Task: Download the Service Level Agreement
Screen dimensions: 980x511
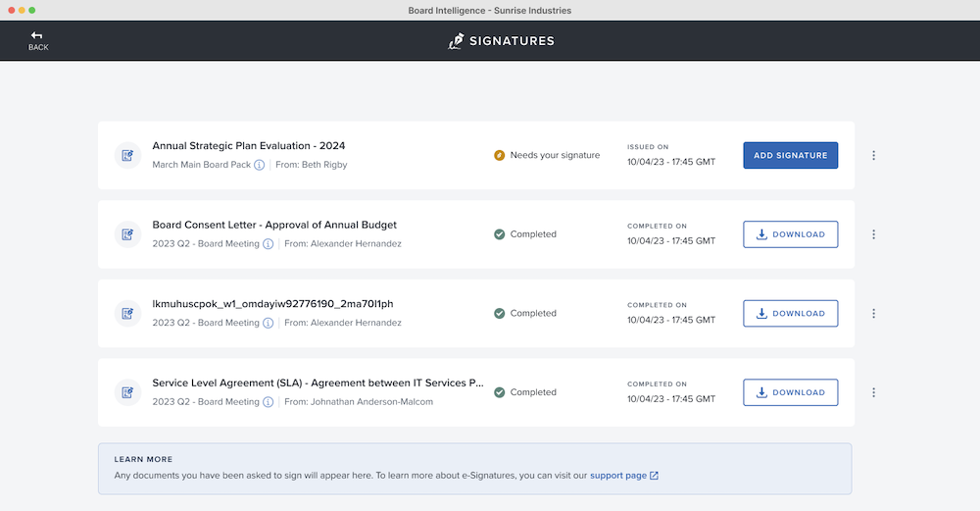Action: click(791, 392)
